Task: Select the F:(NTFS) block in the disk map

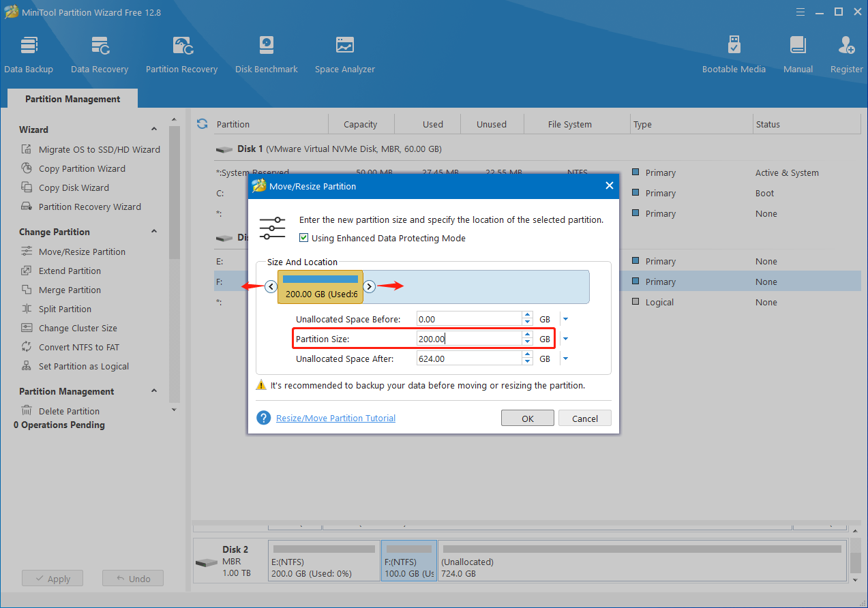Action: click(409, 561)
